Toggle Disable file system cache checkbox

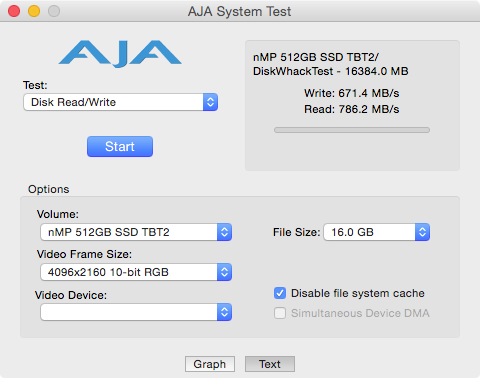click(x=280, y=293)
